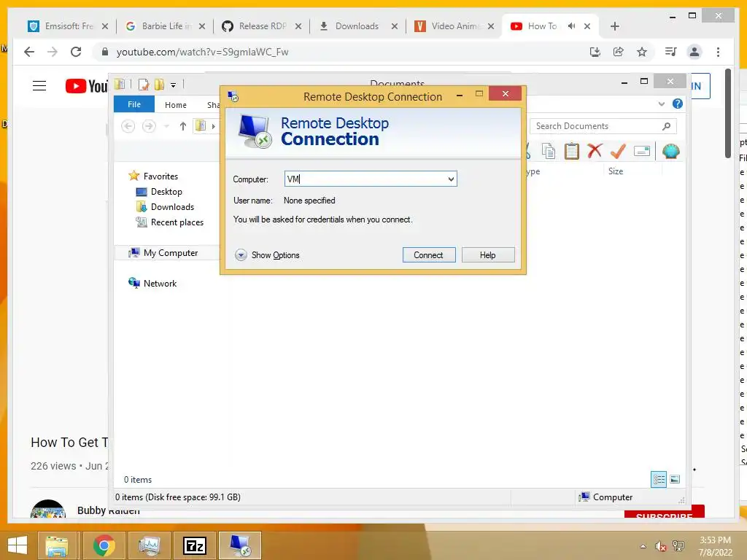Image resolution: width=747 pixels, height=560 pixels.
Task: Expand Show Options in Remote Desktop
Action: pyautogui.click(x=267, y=255)
